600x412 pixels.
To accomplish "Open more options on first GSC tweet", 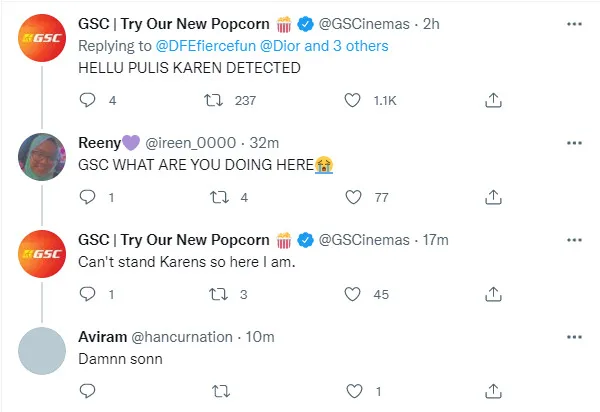I will pos(572,23).
